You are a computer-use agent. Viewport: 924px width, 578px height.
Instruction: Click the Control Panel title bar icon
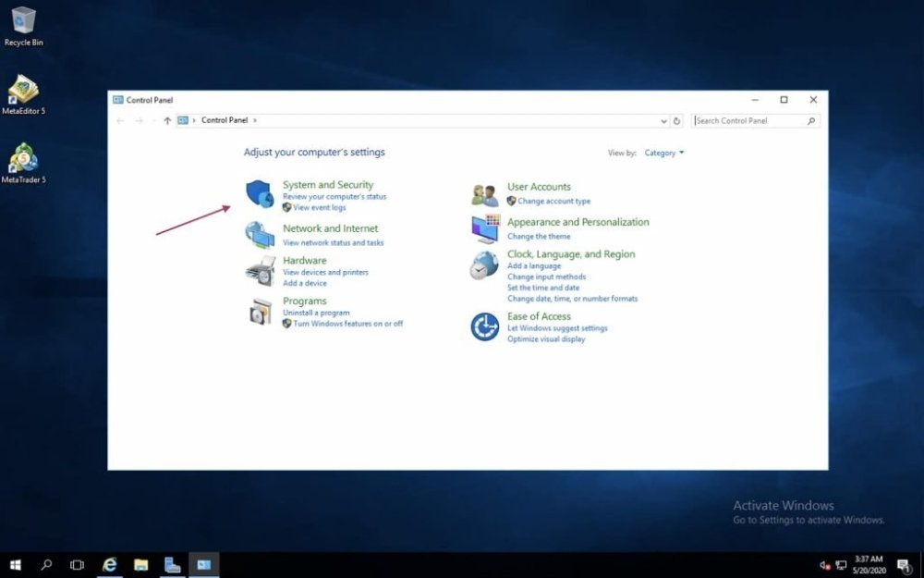[118, 100]
